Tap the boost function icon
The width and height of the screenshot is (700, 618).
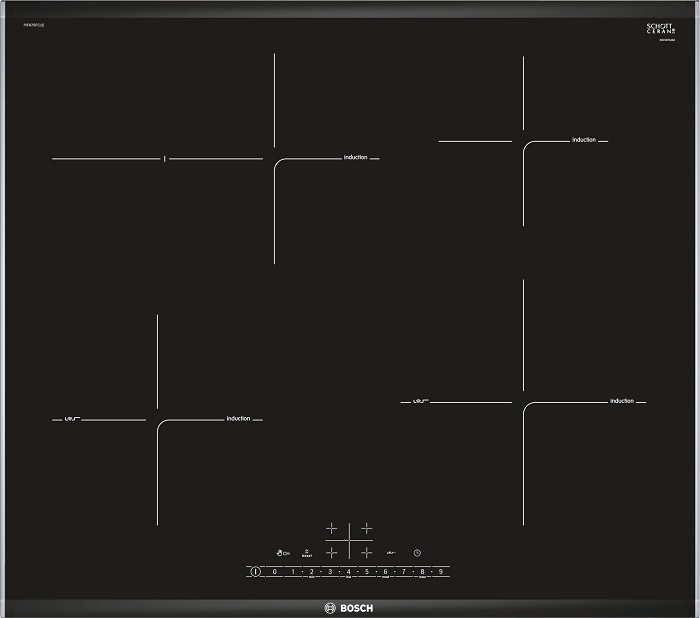(307, 553)
